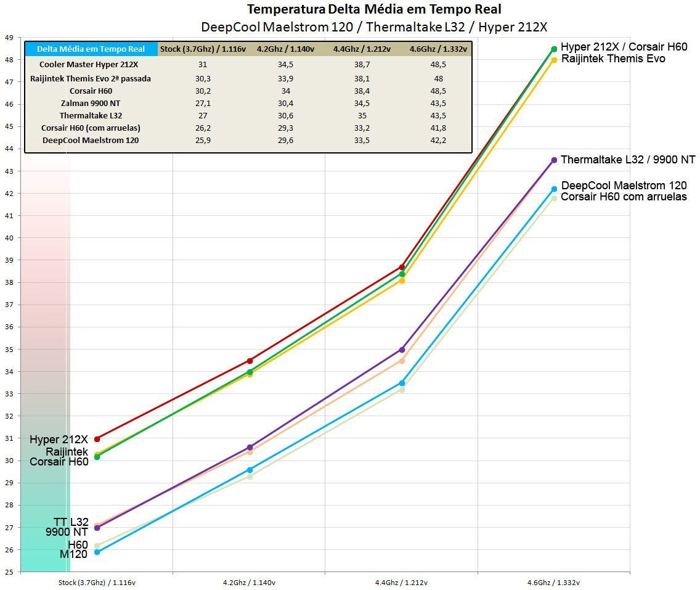This screenshot has width=700, height=590.
Task: Click line label "Corsair H60 com arruelas"
Action: tap(624, 197)
